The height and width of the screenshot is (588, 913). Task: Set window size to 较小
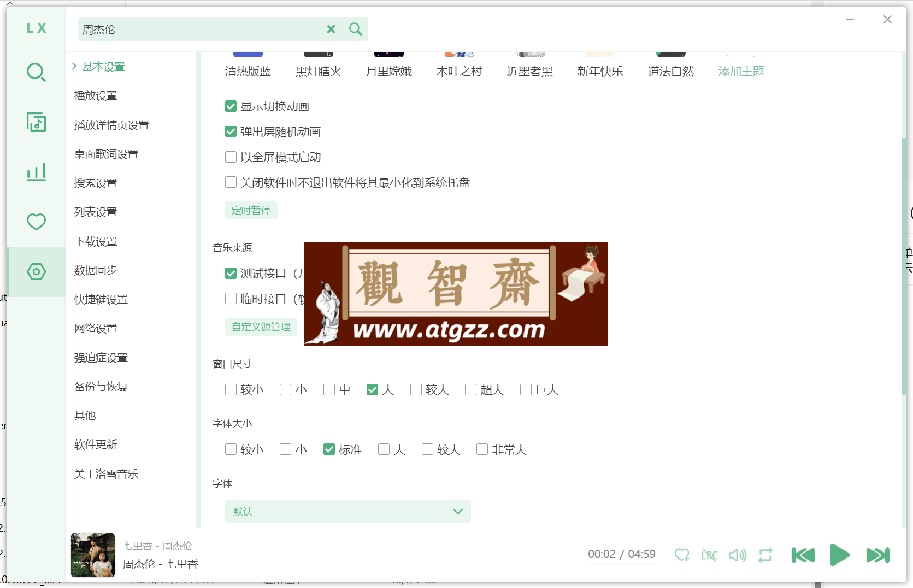[x=231, y=389]
